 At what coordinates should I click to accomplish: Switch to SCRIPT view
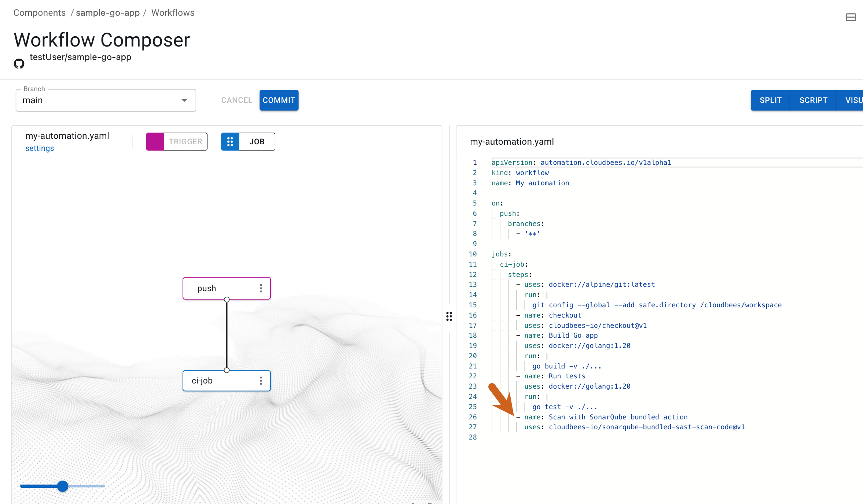coord(813,100)
